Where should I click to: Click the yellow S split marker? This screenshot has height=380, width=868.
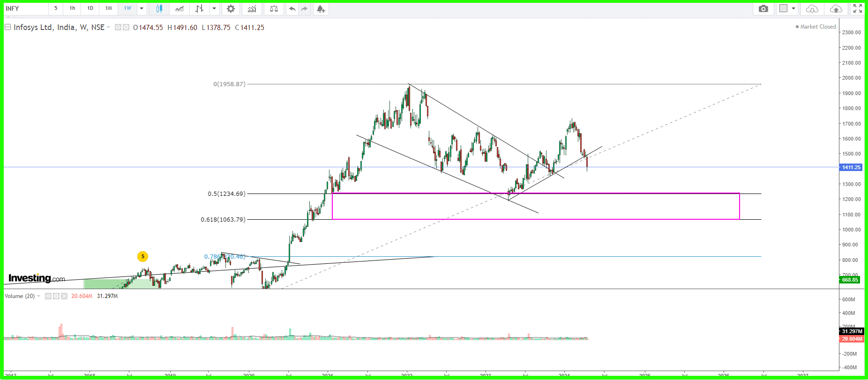coord(142,256)
